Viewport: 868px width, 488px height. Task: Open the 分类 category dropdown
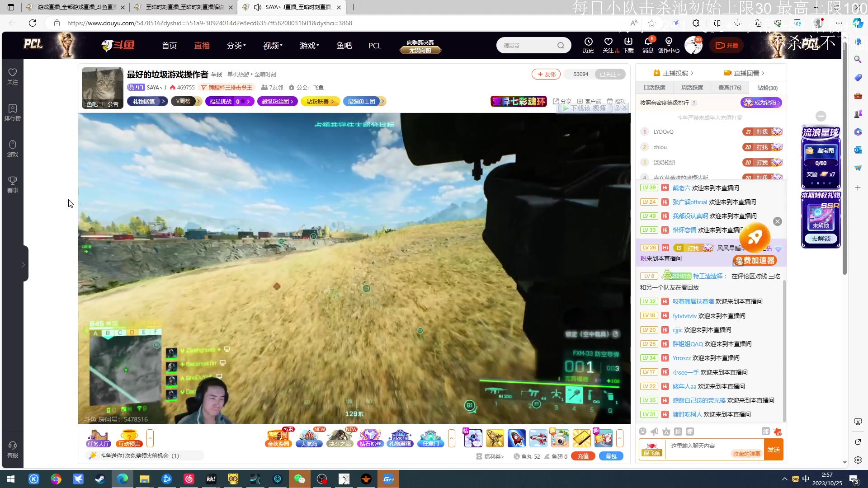236,46
